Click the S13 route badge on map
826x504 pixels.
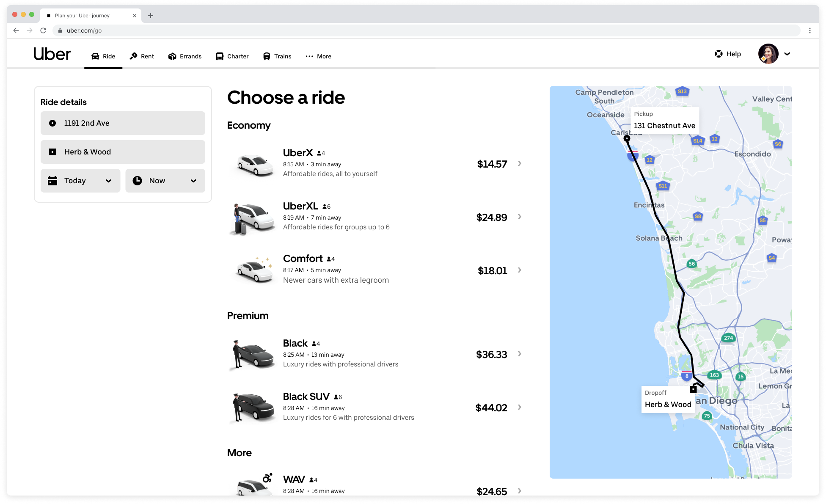tap(682, 91)
